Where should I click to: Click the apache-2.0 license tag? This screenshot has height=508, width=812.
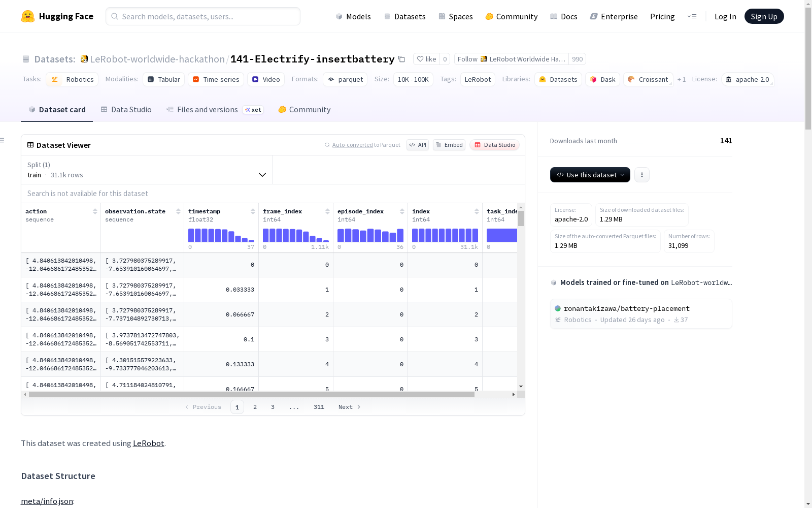(x=748, y=79)
